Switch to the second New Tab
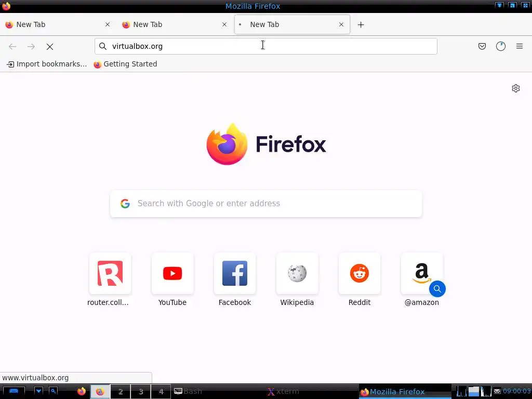 pyautogui.click(x=175, y=24)
